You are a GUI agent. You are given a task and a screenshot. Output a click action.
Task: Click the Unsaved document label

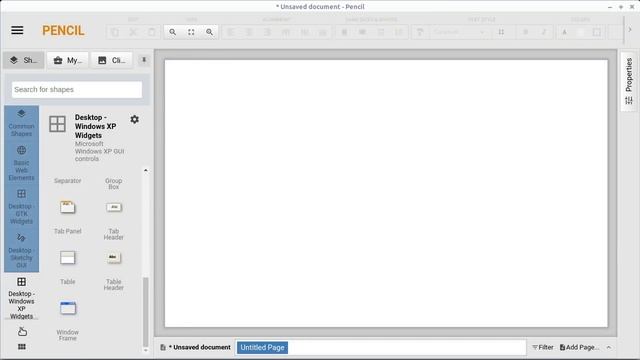tap(196, 347)
